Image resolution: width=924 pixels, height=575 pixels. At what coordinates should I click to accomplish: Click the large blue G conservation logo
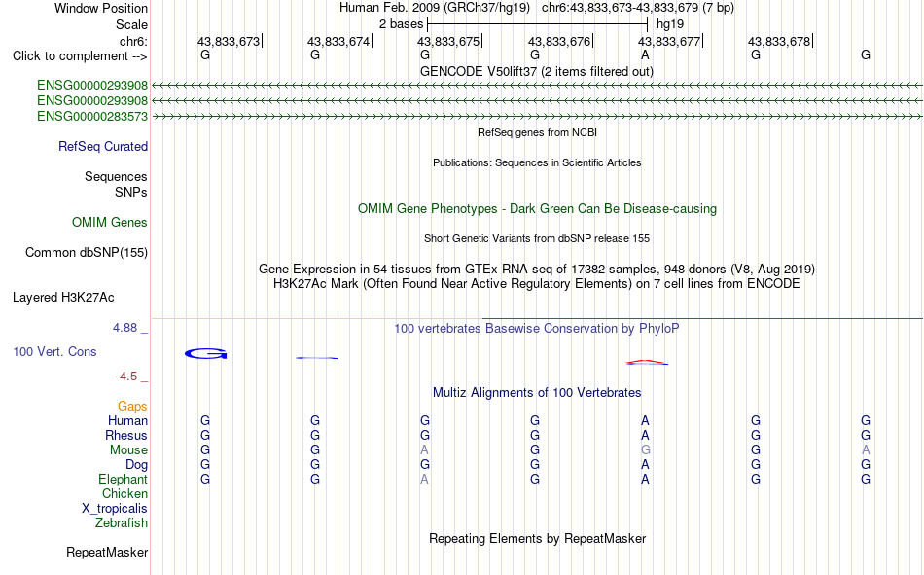click(x=205, y=354)
